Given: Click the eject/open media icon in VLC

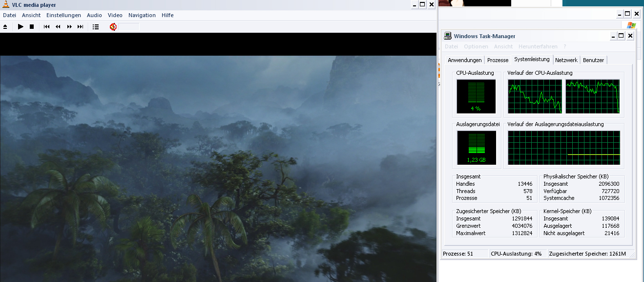Looking at the screenshot, I should click(5, 27).
